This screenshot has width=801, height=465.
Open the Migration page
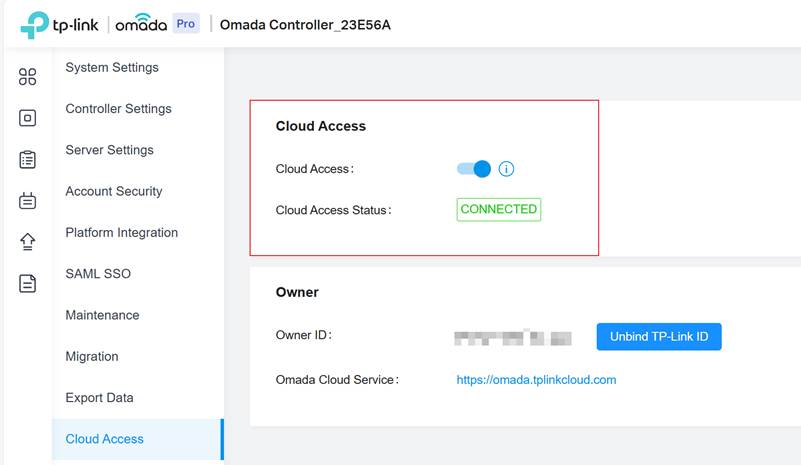click(92, 357)
